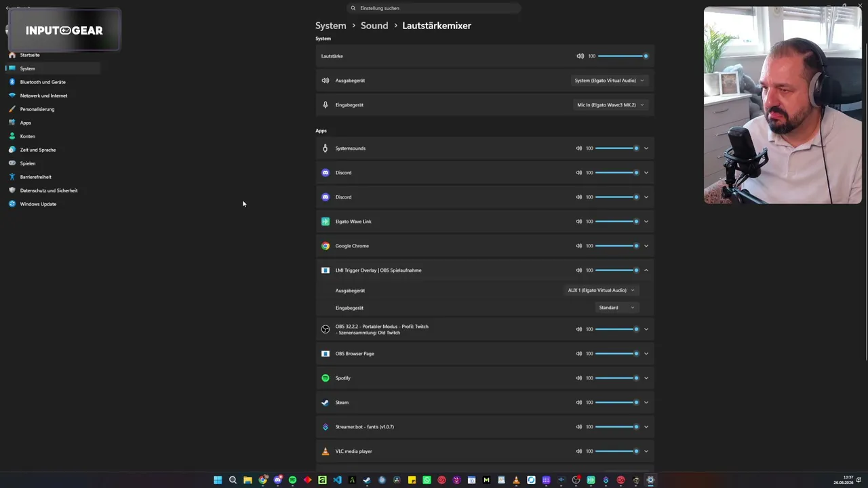Image resolution: width=868 pixels, height=488 pixels.
Task: Collapse the LMI Trigger Overlay row chevron
Action: pos(646,270)
